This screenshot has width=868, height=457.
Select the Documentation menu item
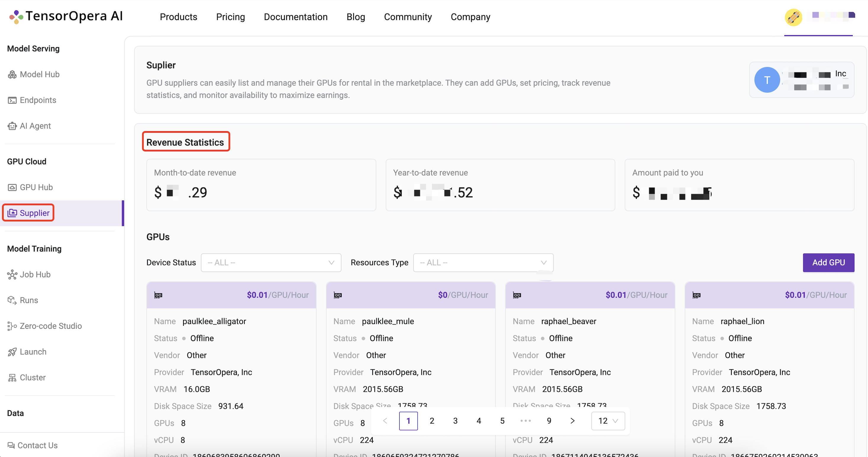(296, 17)
